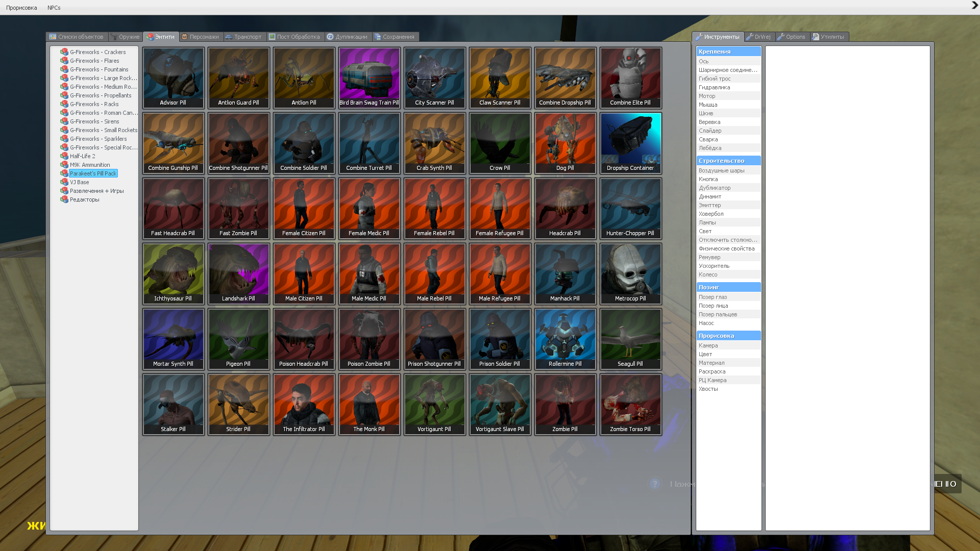980x551 pixels.
Task: Pick the Combine Turret Pill icon
Action: click(370, 143)
